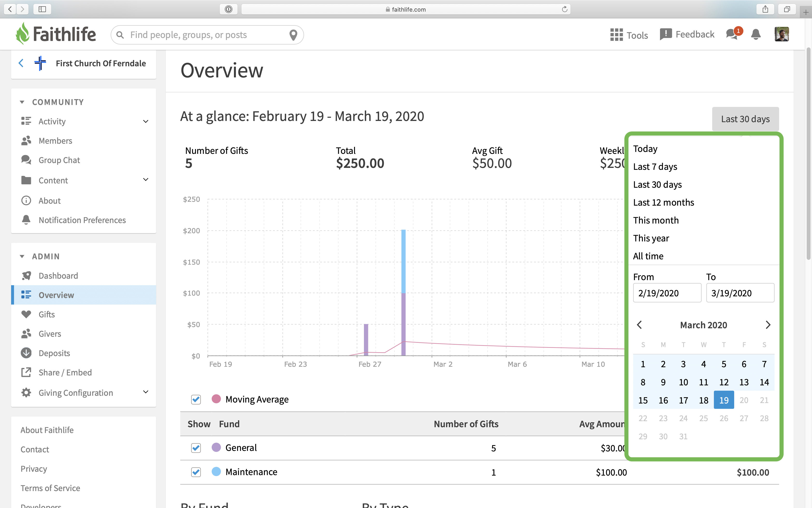
Task: Select Last 7 days range
Action: [x=655, y=167]
